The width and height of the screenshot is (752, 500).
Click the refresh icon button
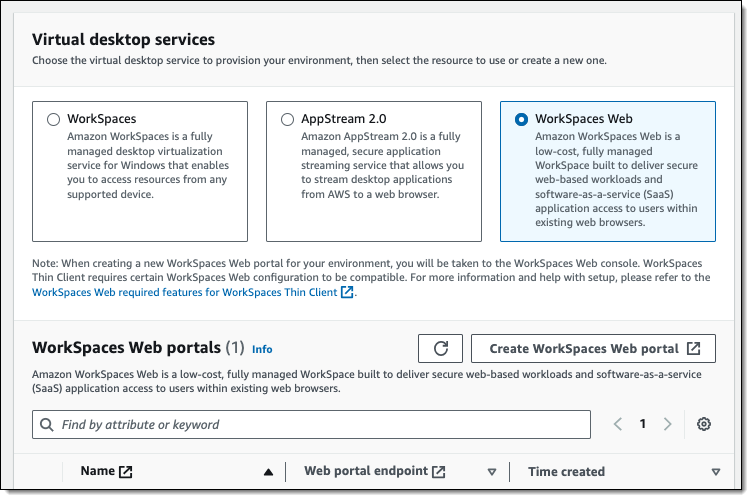pos(440,349)
